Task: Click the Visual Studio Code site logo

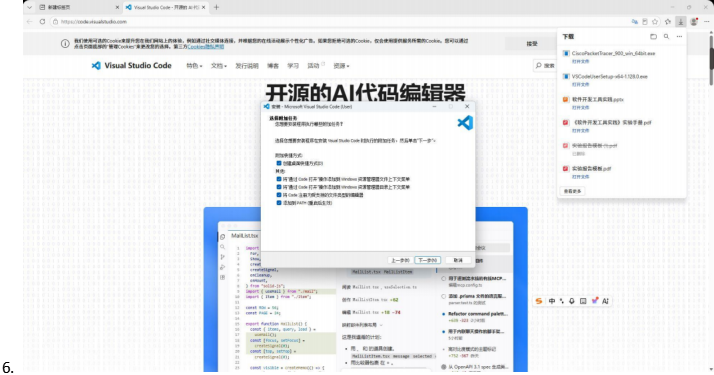Action: tap(132, 66)
